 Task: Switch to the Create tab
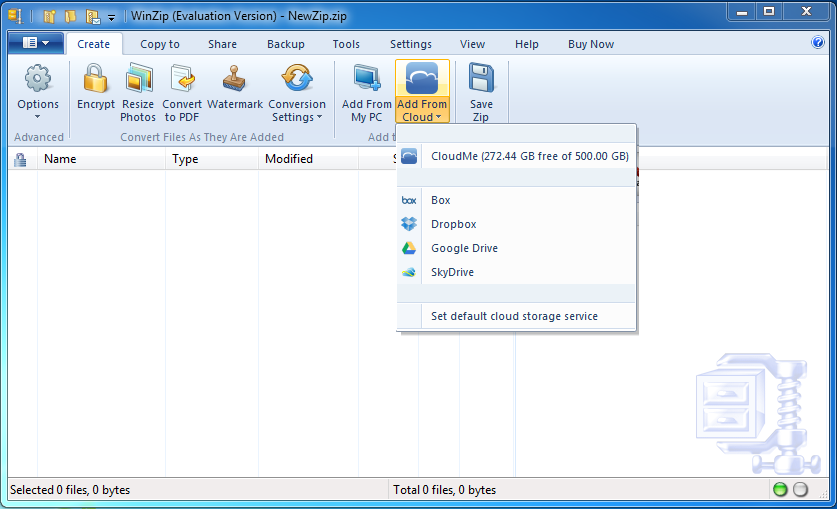93,44
